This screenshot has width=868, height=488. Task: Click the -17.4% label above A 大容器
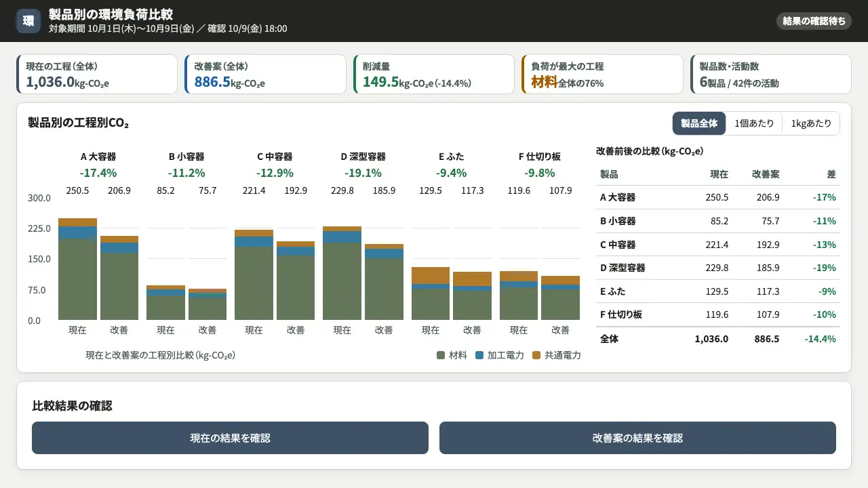[x=98, y=173]
